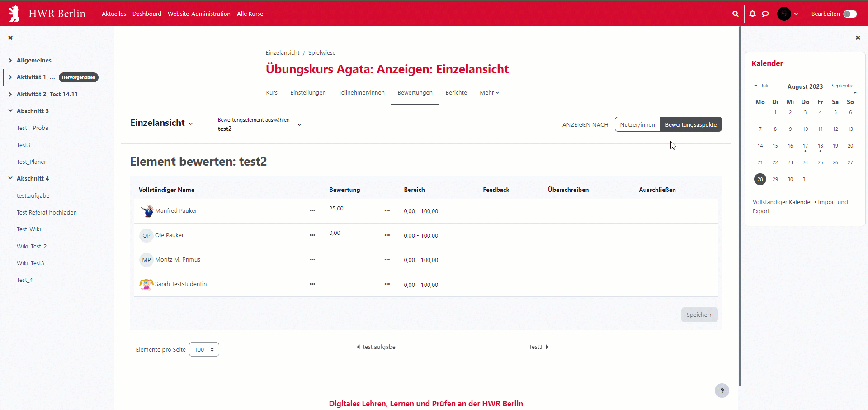Viewport: 868px width, 410px height.
Task: Open the Einzelansicht report dropdown
Action: point(161,123)
